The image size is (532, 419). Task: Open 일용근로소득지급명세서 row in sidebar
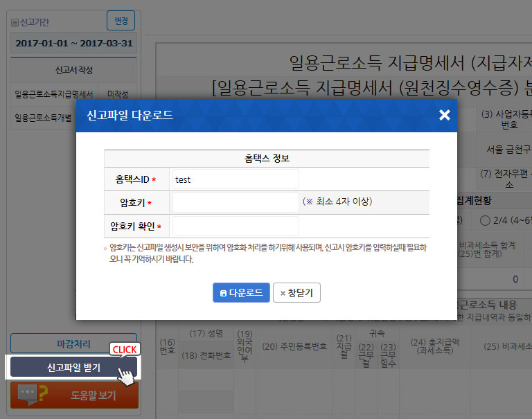click(54, 94)
